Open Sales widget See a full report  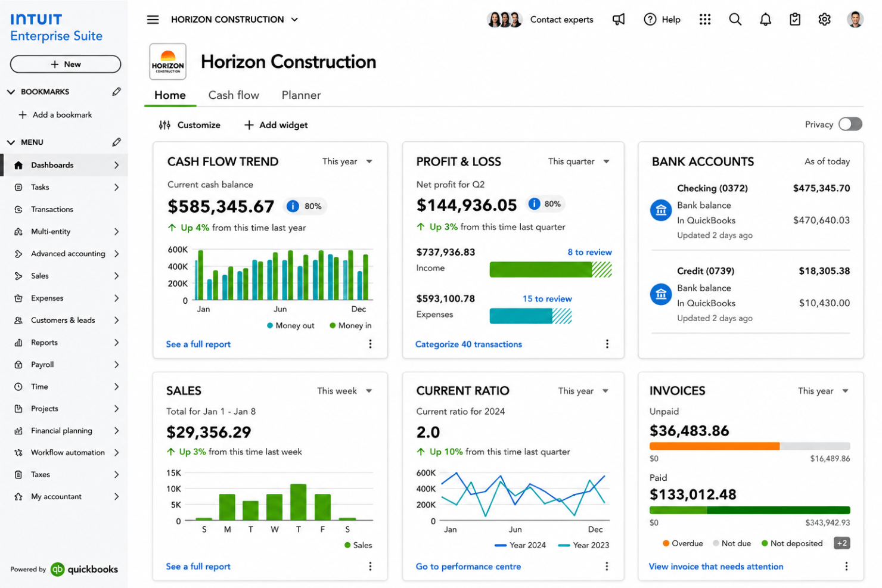(x=198, y=567)
